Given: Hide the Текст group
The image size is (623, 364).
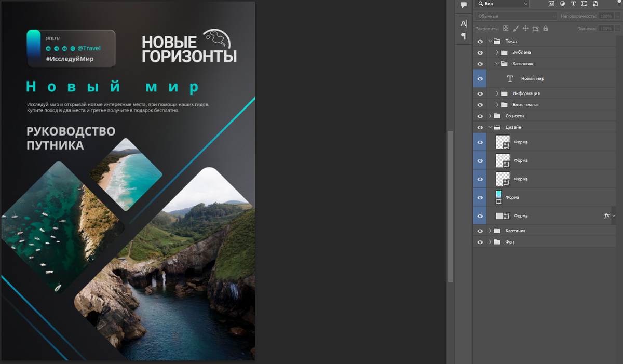Looking at the screenshot, I should click(480, 41).
